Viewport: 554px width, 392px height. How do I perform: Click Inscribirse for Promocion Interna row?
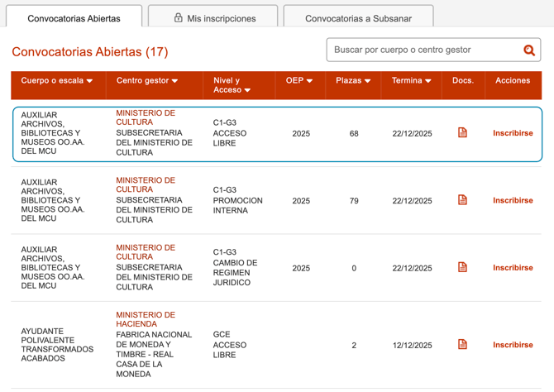(513, 200)
